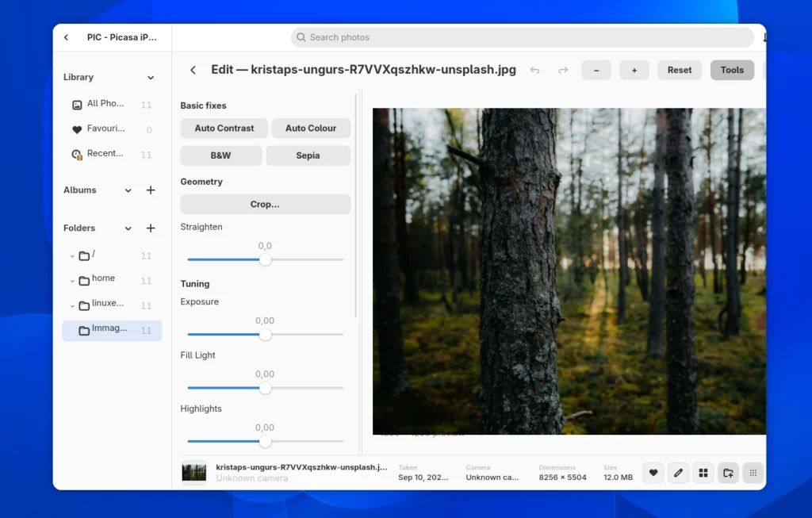
Task: Apply the Sepia filter
Action: coord(308,155)
